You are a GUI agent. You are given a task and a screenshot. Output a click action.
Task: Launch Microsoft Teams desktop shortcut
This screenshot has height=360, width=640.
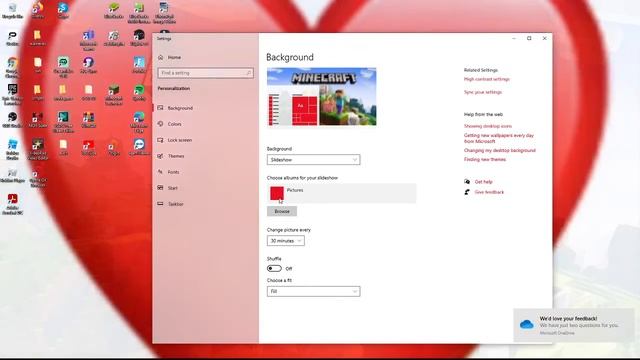tap(88, 40)
